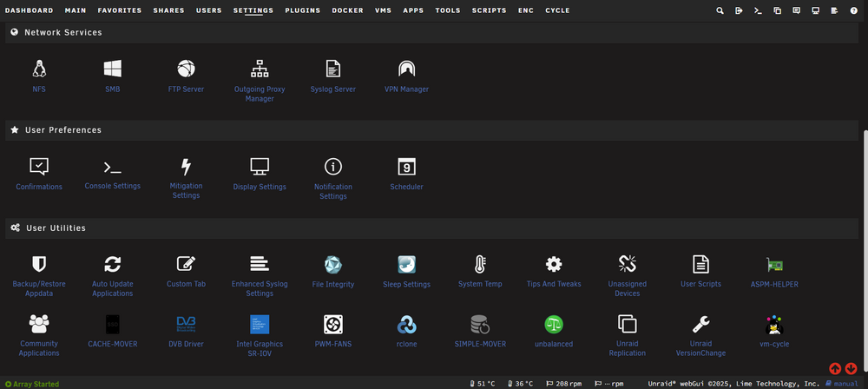Open the file manager icon in top bar
The image size is (868, 389).
[777, 10]
